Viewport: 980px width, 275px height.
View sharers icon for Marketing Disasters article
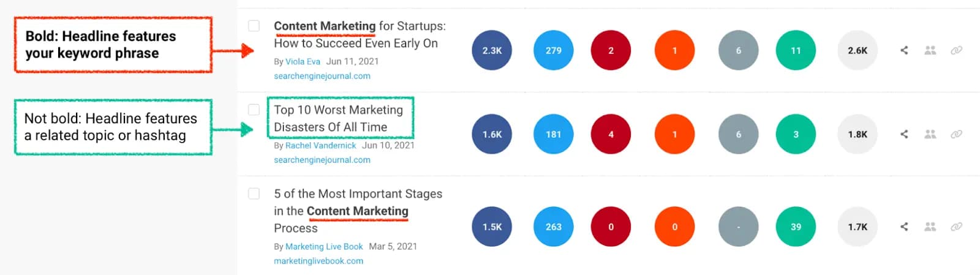click(x=930, y=134)
